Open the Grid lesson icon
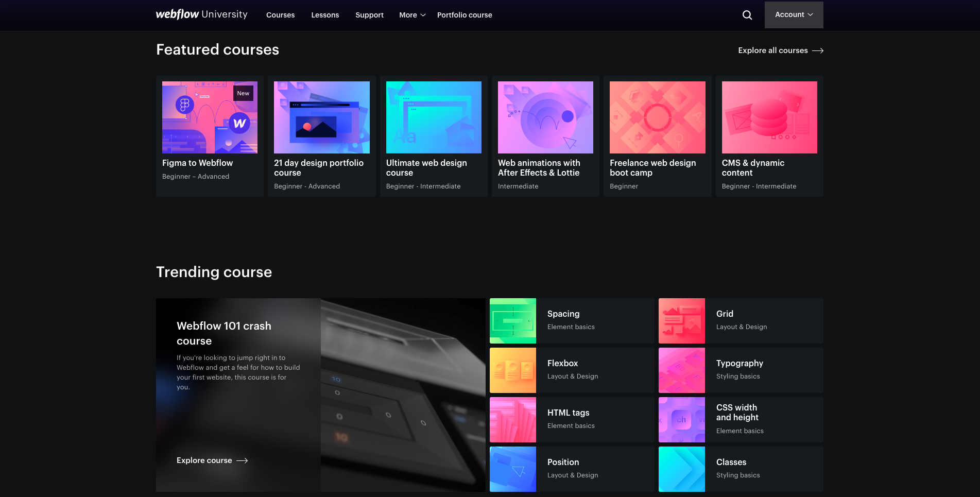This screenshot has width=980, height=497. [x=682, y=321]
